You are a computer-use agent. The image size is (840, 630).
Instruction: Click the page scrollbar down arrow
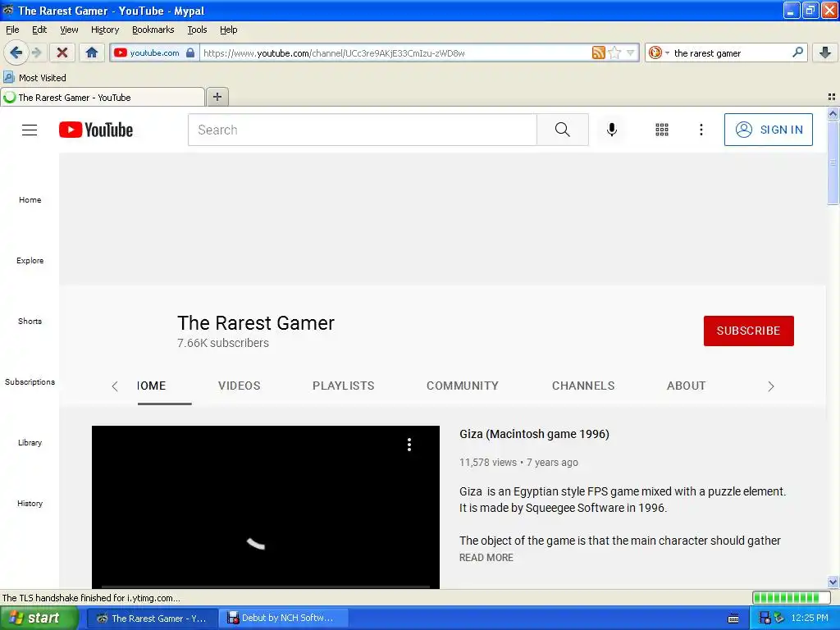click(x=833, y=582)
